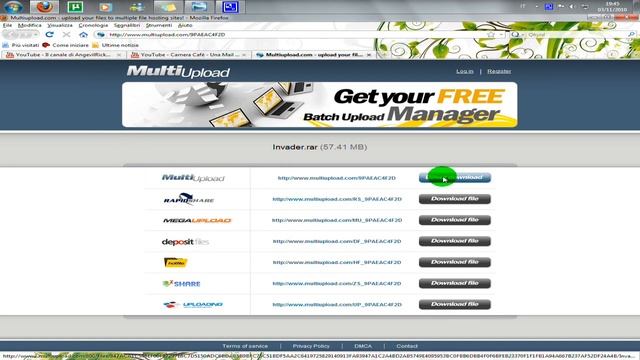Click the Contact footer link
Image resolution: width=640 pixels, height=360 pixels.
(407, 346)
